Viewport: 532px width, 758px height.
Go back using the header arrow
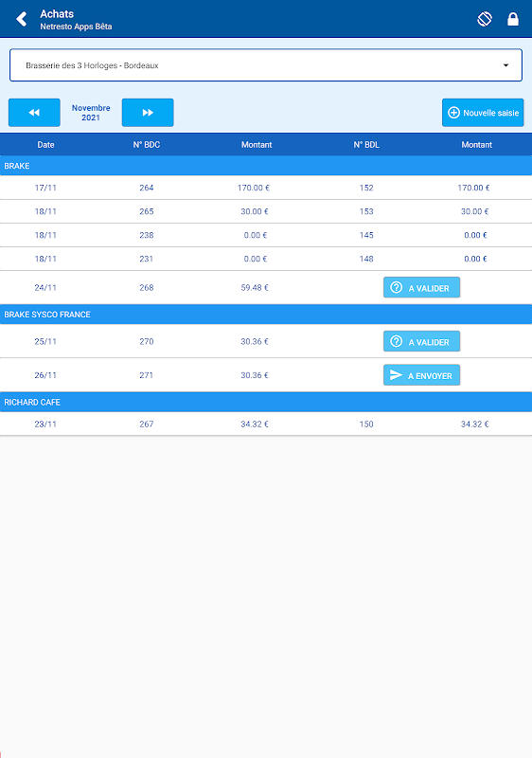[x=21, y=19]
